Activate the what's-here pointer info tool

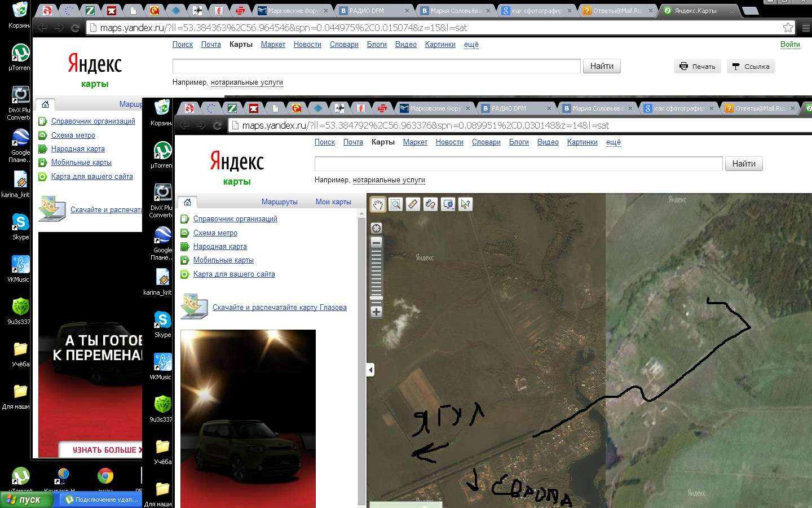[465, 204]
